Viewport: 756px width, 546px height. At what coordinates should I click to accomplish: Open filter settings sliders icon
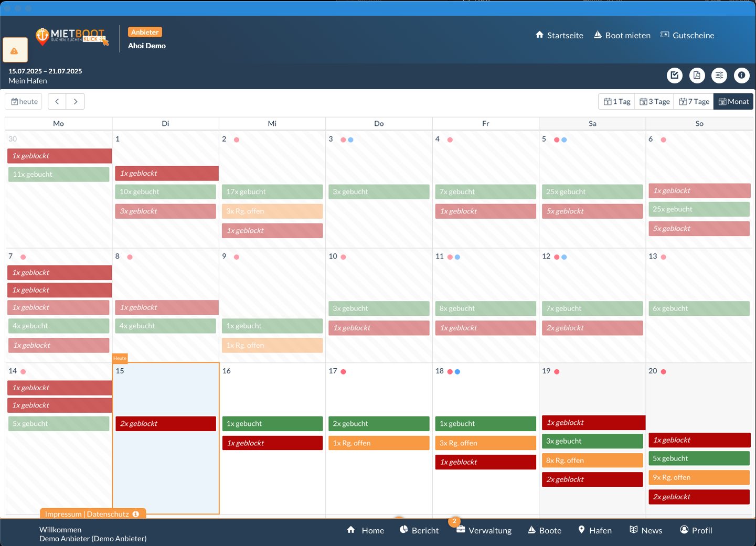pyautogui.click(x=719, y=76)
